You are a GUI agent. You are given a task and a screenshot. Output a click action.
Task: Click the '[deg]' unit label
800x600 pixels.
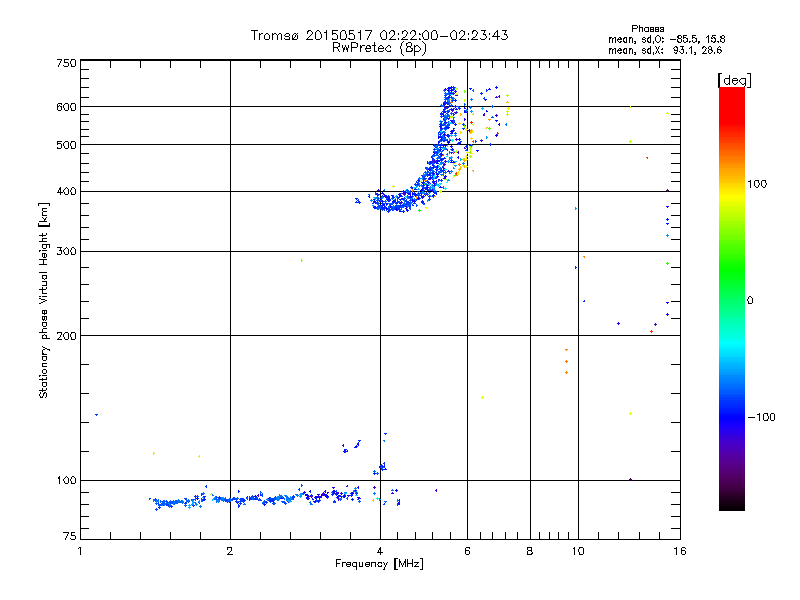click(x=734, y=80)
